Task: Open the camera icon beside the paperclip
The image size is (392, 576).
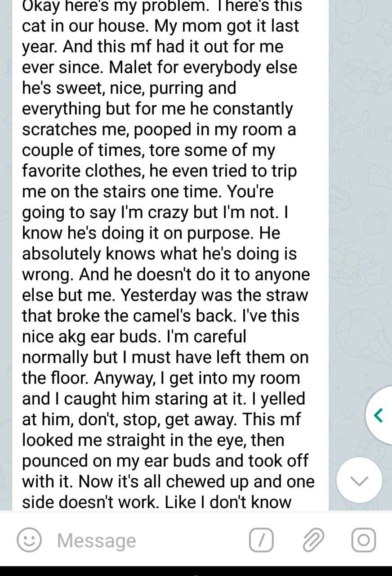Action: [363, 540]
